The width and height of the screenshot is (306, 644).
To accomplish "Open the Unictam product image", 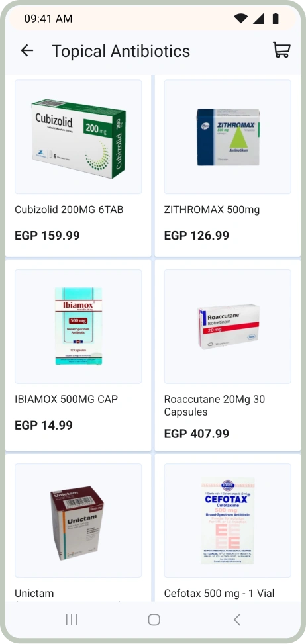I will [x=78, y=521].
